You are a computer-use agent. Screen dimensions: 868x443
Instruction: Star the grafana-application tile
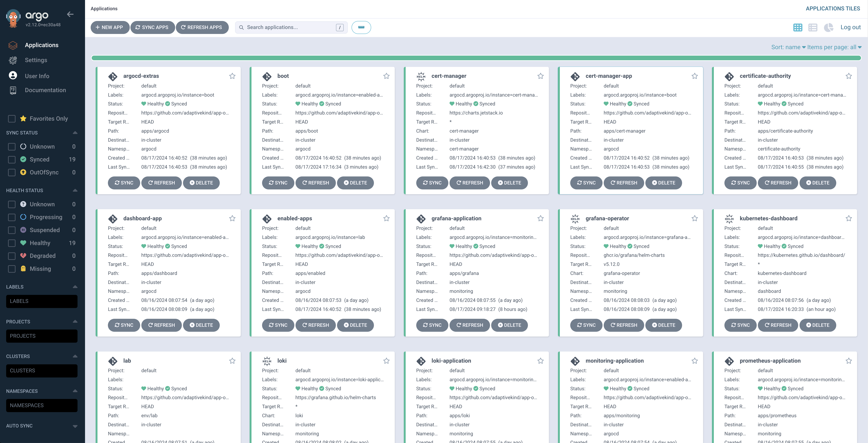tap(541, 218)
